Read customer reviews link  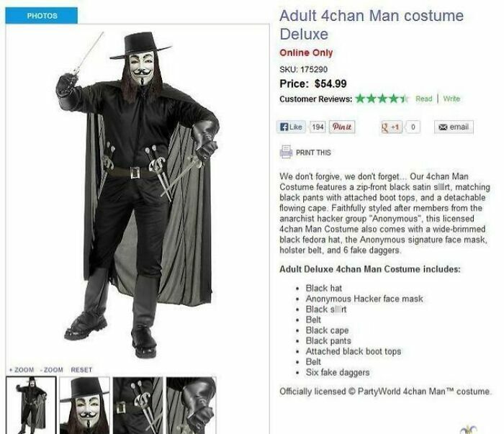click(x=423, y=99)
